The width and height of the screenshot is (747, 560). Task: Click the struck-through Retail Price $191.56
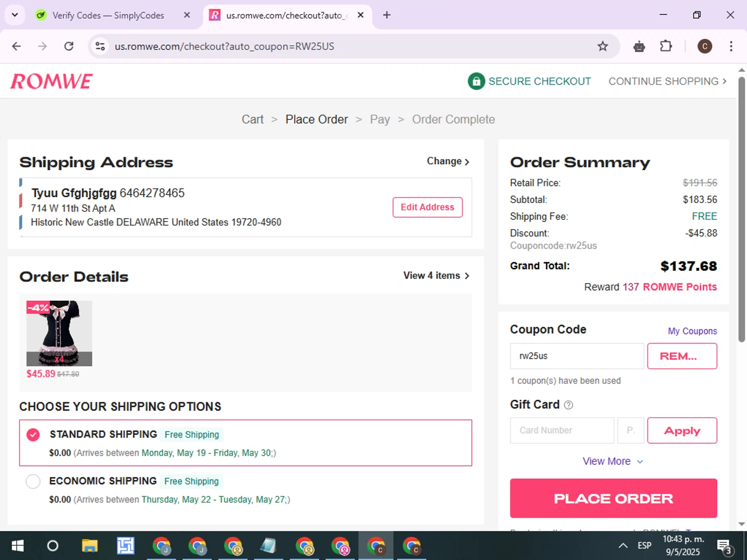point(700,183)
